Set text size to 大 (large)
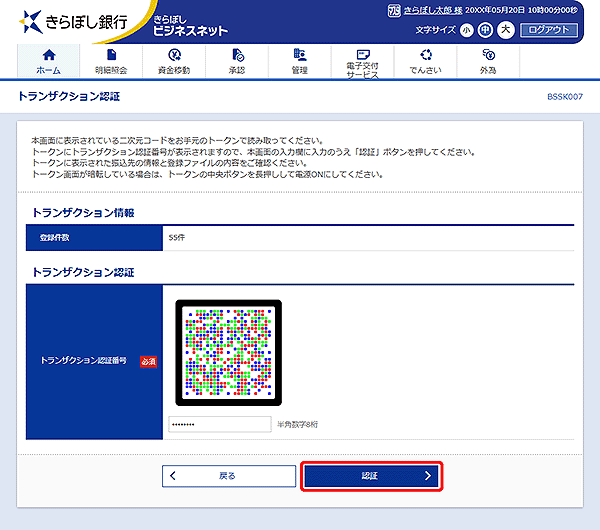 [505, 30]
